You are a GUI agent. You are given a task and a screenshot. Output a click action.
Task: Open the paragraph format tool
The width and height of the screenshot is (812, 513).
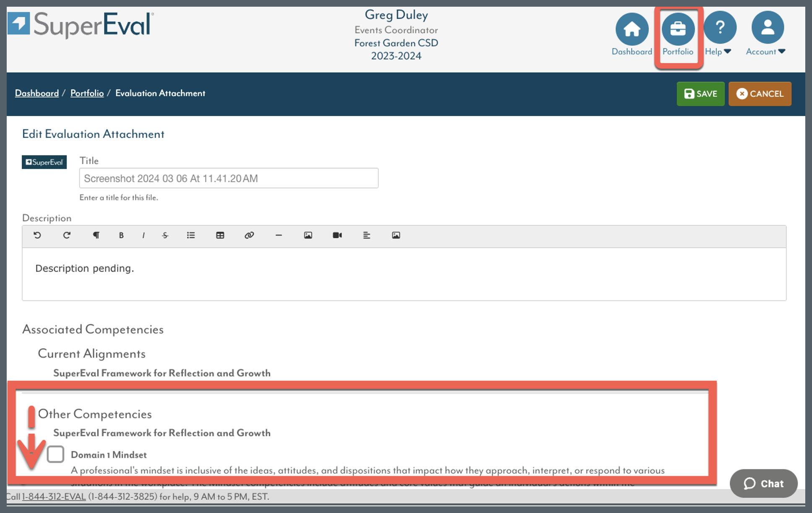click(x=96, y=235)
